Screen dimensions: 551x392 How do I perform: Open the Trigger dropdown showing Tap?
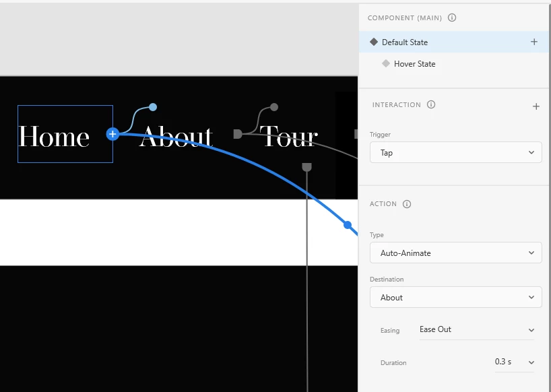click(x=456, y=152)
